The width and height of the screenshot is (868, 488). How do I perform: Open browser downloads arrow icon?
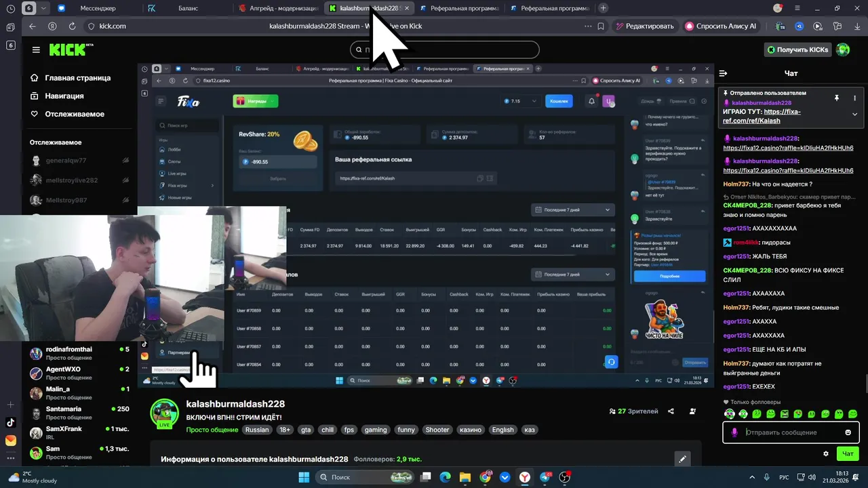[856, 26]
